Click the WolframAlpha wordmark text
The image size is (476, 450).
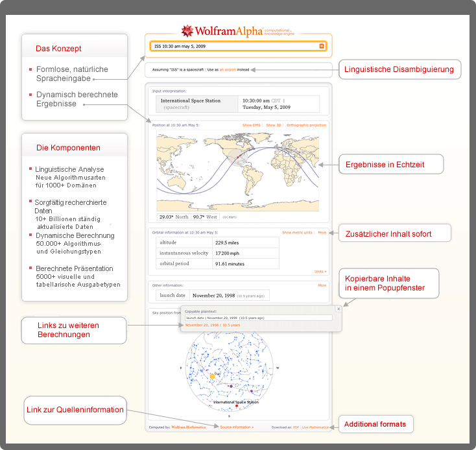coord(228,31)
